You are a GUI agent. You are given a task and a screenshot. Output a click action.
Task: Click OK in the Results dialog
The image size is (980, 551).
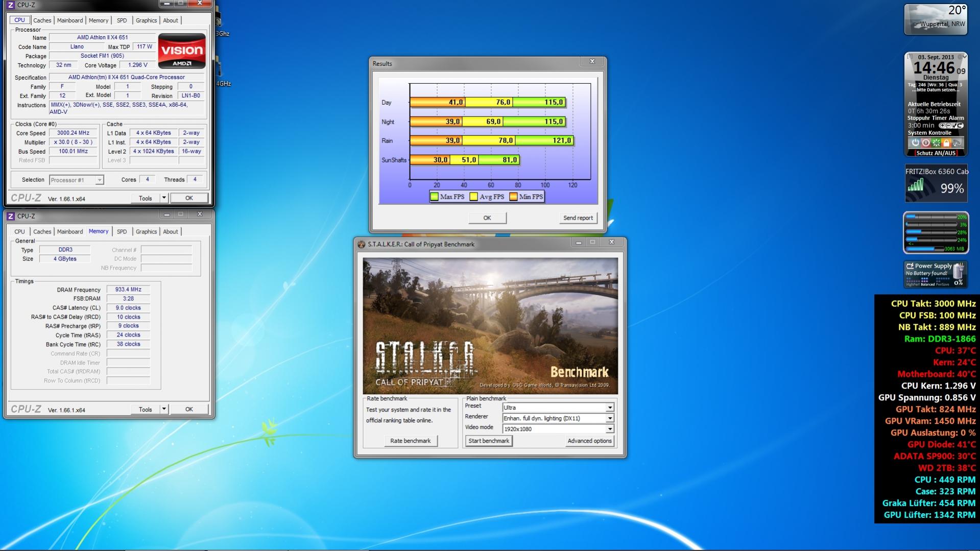[487, 218]
